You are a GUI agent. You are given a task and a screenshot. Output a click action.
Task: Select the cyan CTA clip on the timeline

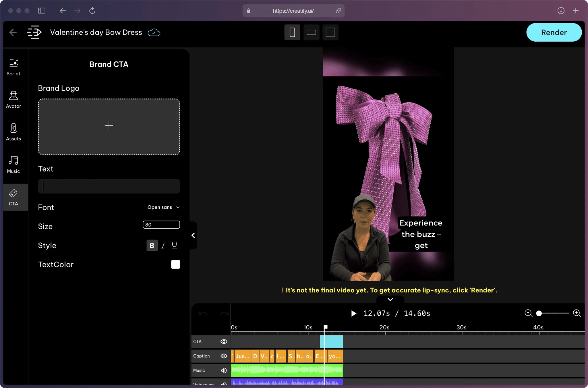point(331,341)
